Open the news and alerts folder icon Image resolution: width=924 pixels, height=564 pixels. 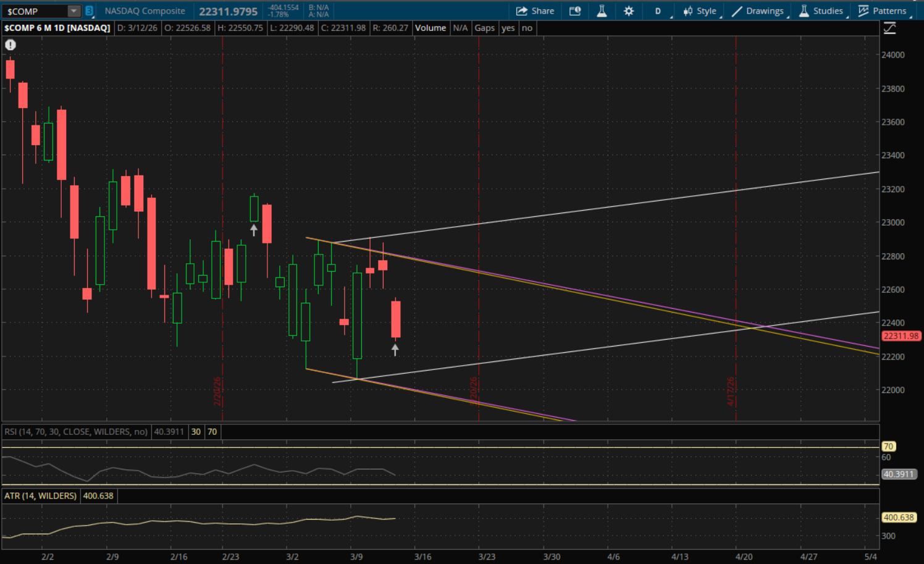[x=575, y=11]
